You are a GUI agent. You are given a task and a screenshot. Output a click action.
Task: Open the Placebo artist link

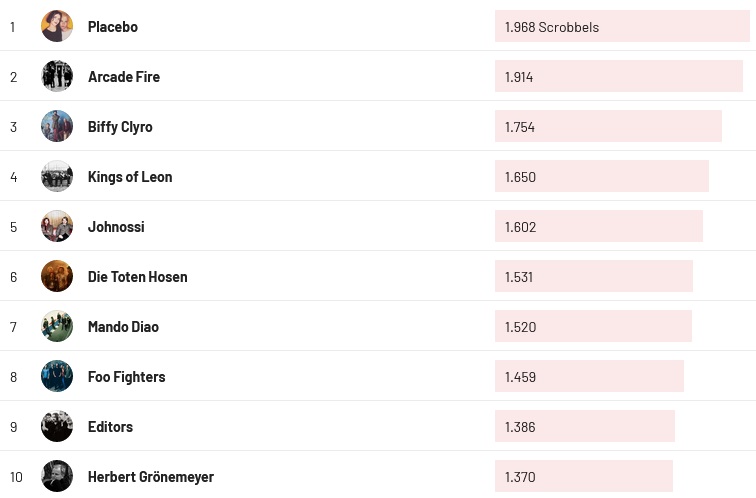coord(113,27)
